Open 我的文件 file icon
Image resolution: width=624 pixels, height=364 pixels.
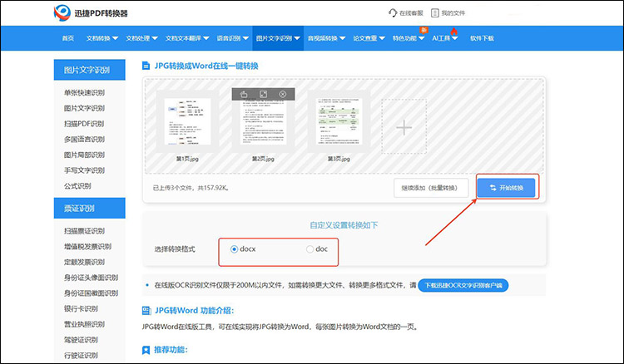[435, 13]
